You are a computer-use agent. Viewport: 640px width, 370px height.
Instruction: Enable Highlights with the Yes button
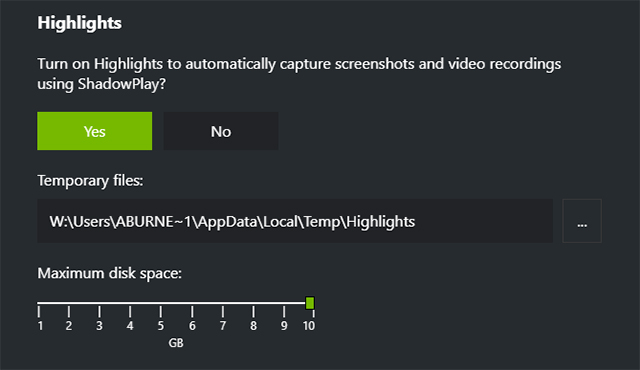pos(94,131)
